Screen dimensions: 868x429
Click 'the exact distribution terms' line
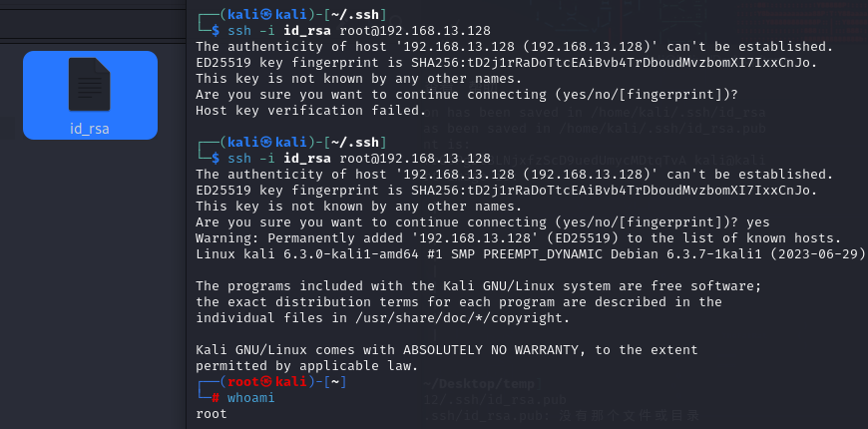point(459,301)
